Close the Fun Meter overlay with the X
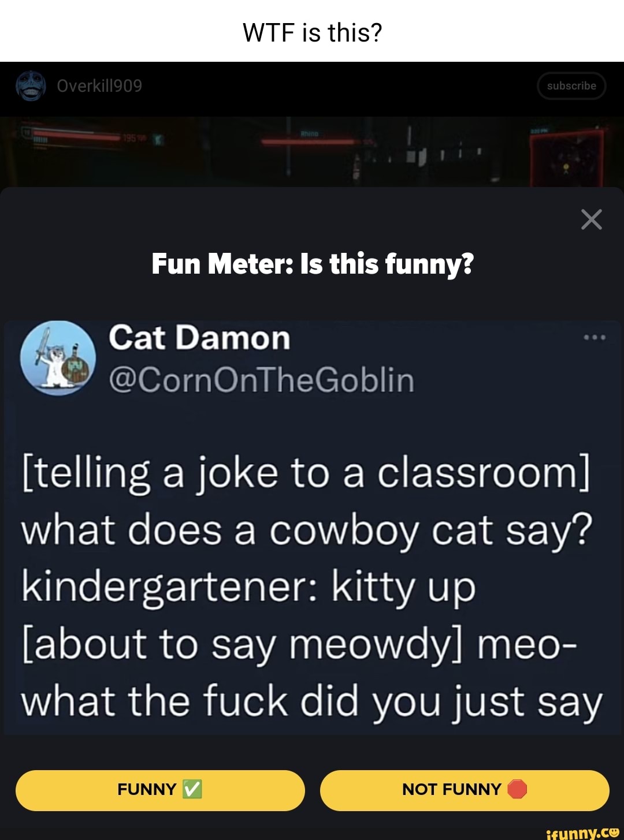Viewport: 624px width, 840px height. [591, 221]
